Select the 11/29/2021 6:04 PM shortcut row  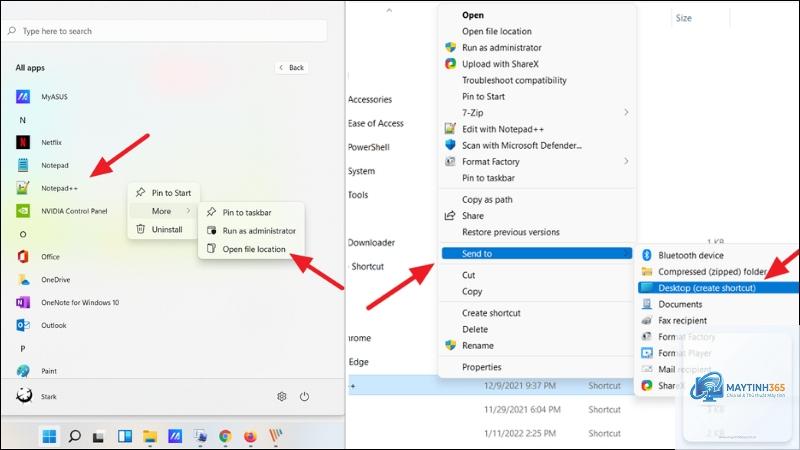click(515, 409)
